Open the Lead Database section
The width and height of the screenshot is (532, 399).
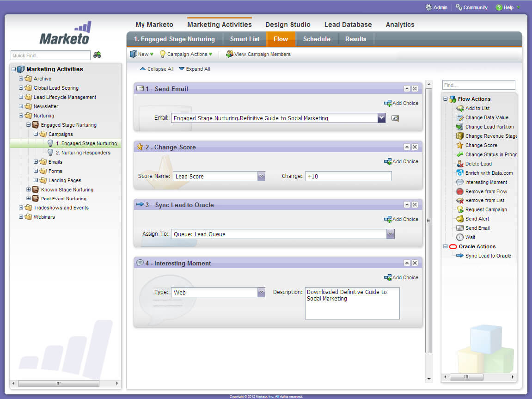click(x=348, y=25)
